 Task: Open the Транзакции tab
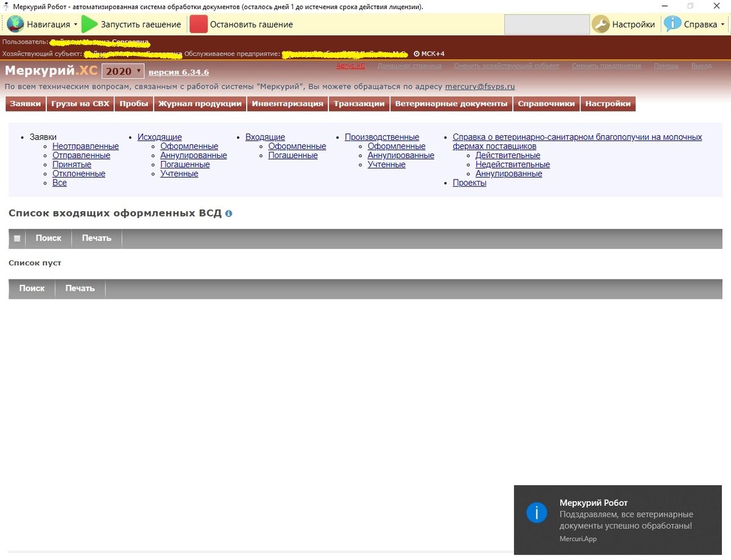[359, 104]
